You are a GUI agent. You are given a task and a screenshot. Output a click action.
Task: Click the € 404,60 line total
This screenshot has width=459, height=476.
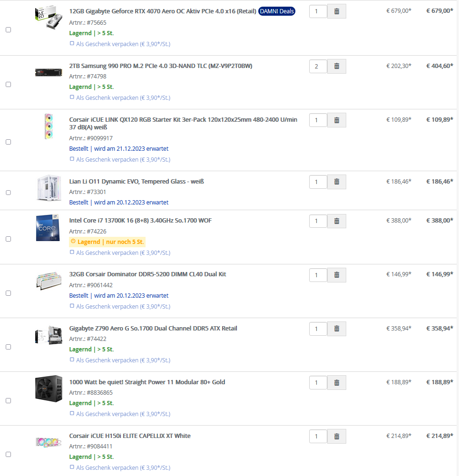(439, 66)
